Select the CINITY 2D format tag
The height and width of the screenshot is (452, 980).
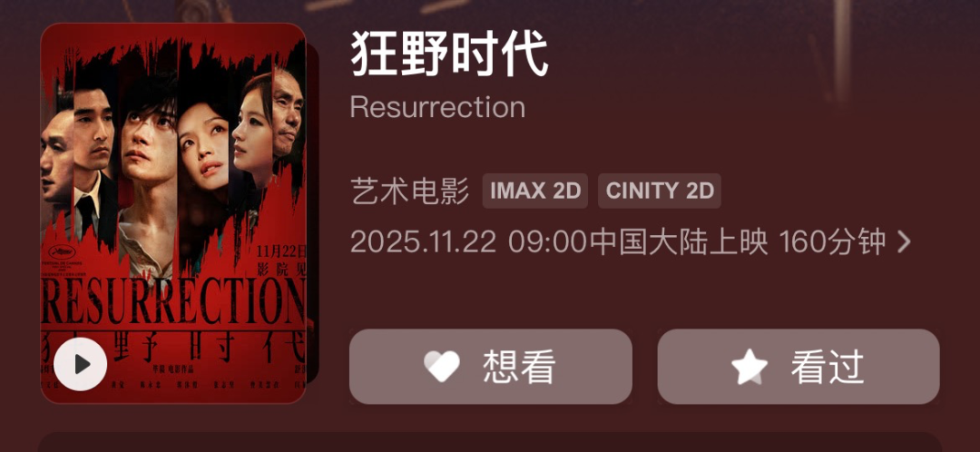pyautogui.click(x=660, y=191)
